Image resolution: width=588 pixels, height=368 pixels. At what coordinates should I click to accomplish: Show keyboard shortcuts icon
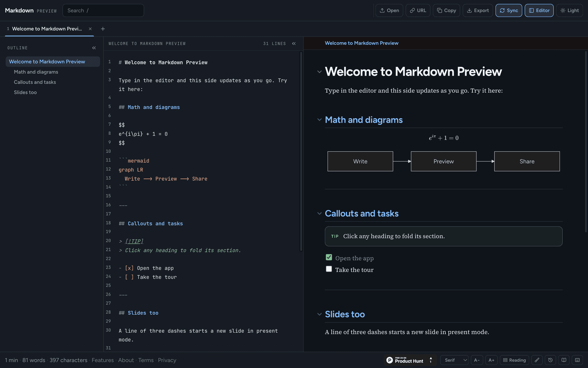pyautogui.click(x=577, y=360)
